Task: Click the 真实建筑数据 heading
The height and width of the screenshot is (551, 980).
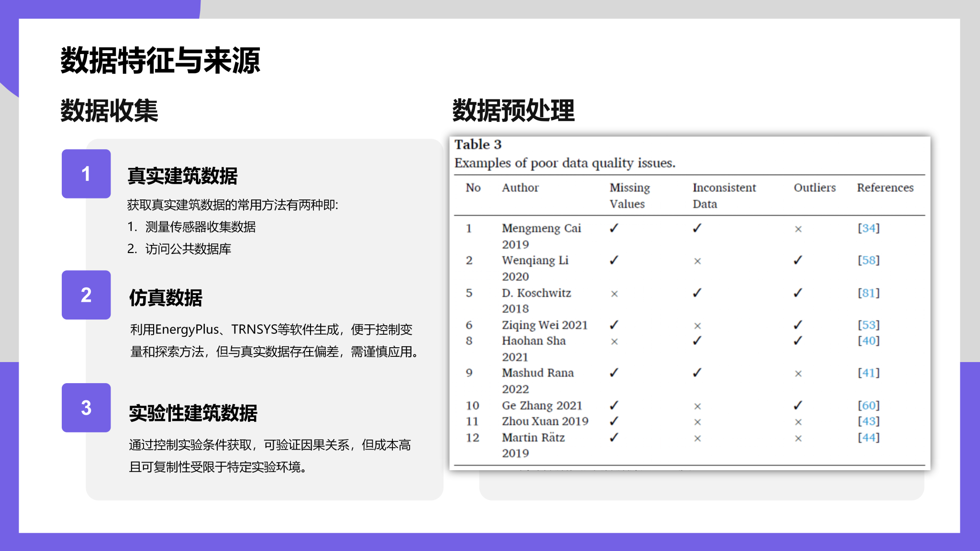Action: 182,176
